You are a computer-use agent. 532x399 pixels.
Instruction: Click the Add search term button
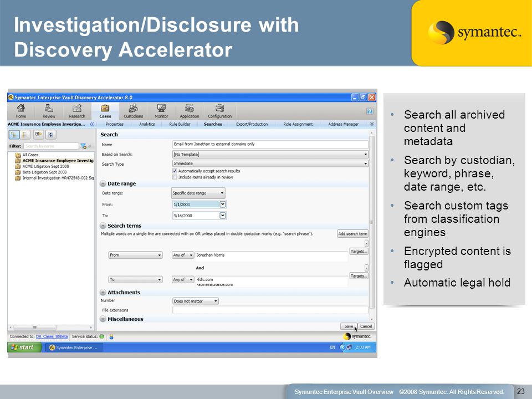point(352,234)
